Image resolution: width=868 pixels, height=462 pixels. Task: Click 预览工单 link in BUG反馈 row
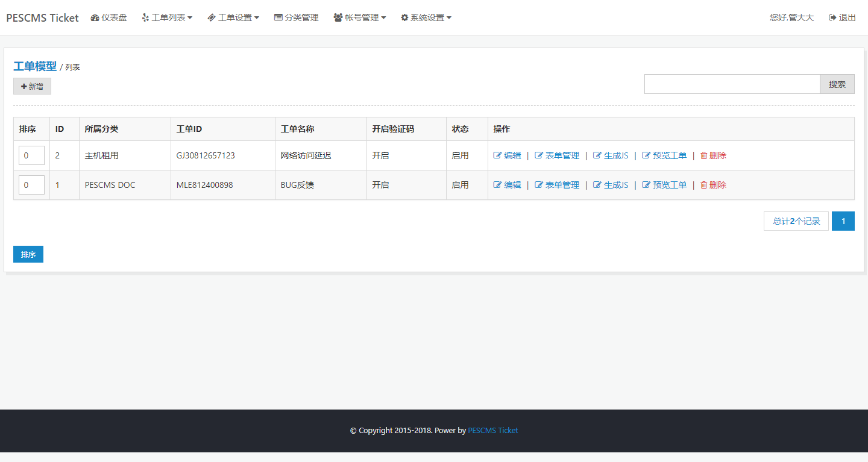[x=664, y=185]
